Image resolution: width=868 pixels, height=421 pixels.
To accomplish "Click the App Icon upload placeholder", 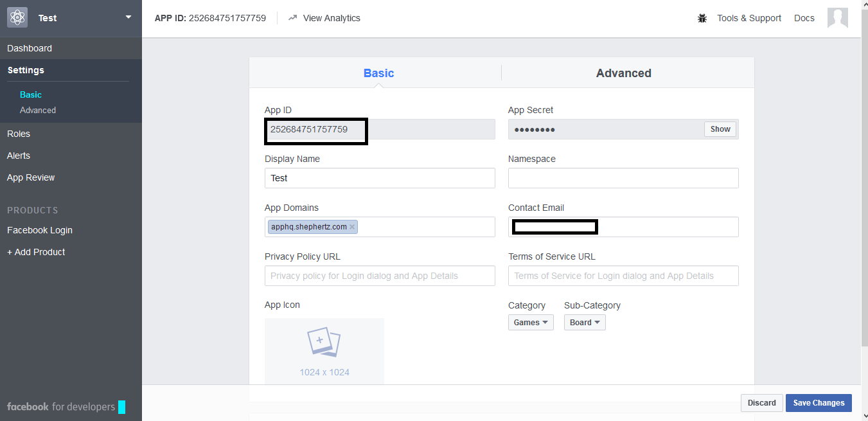I will [x=324, y=350].
